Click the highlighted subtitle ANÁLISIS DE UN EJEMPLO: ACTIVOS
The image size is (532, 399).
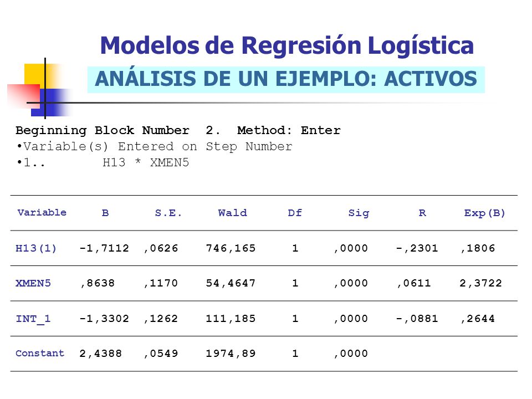[x=286, y=79]
